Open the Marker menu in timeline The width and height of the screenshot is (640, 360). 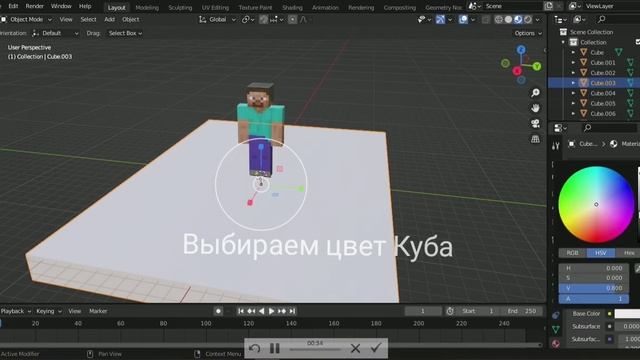click(98, 311)
